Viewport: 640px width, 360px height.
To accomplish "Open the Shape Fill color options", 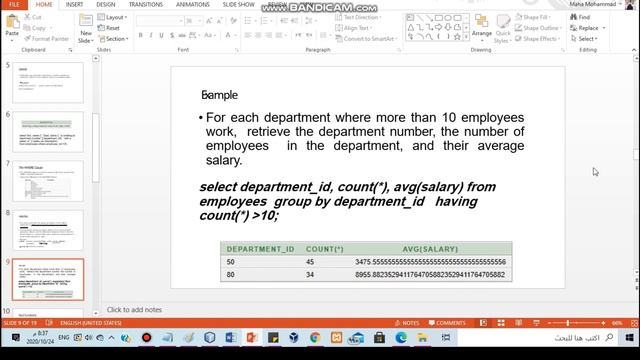I will 533,17.
